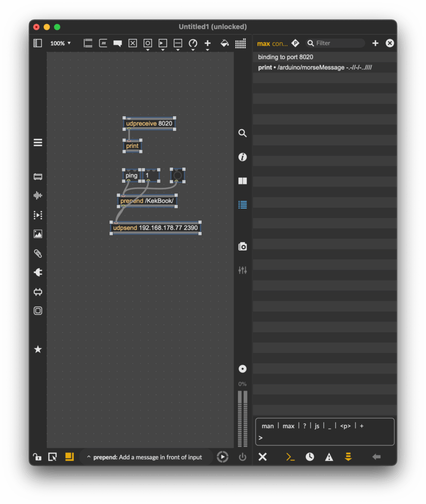Add a button object from toolbar
The width and height of the screenshot is (426, 504).
coord(148,43)
